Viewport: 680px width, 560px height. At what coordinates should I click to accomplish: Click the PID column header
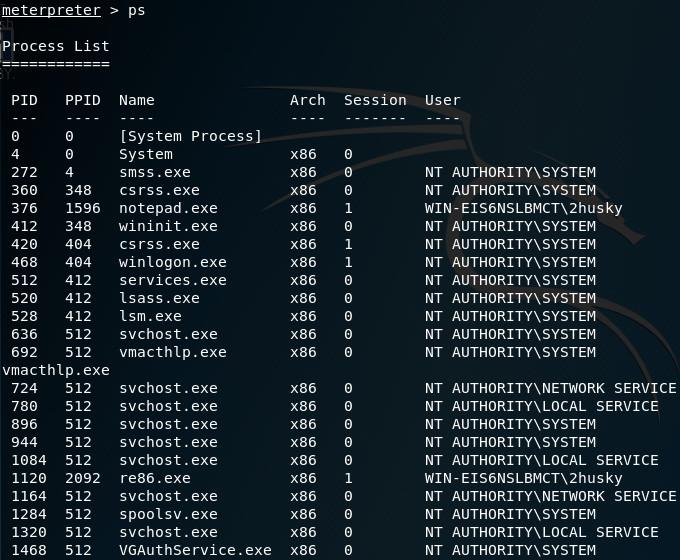point(24,100)
